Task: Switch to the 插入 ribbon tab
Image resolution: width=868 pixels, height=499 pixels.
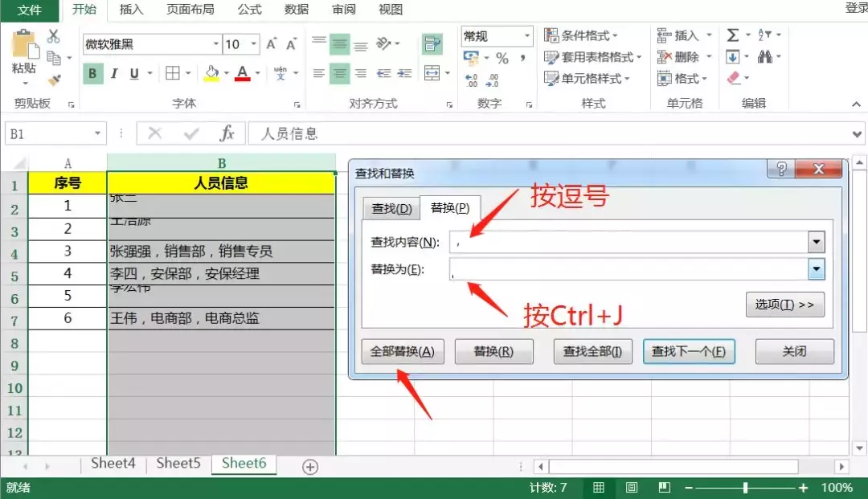Action: coord(133,10)
